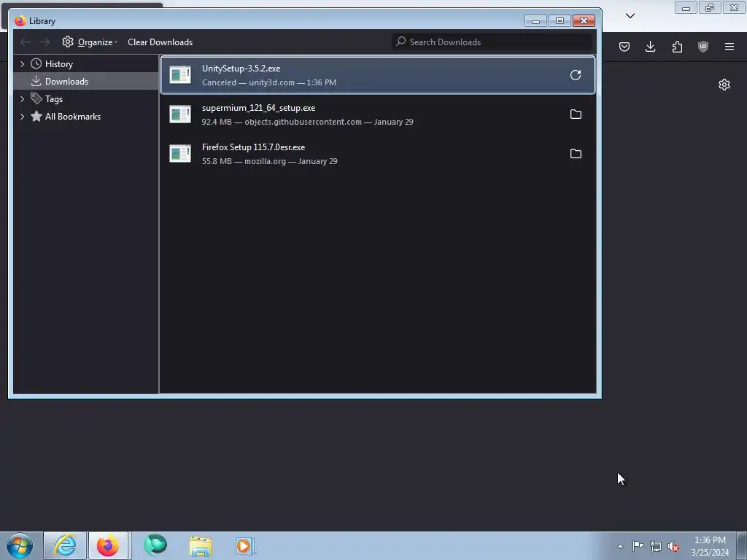
Task: Minimize the Library window
Action: (x=535, y=21)
